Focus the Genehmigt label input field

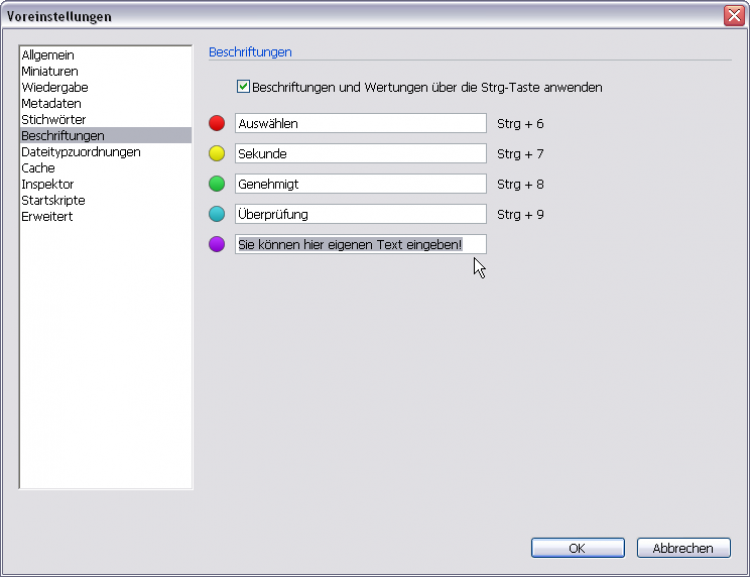360,184
